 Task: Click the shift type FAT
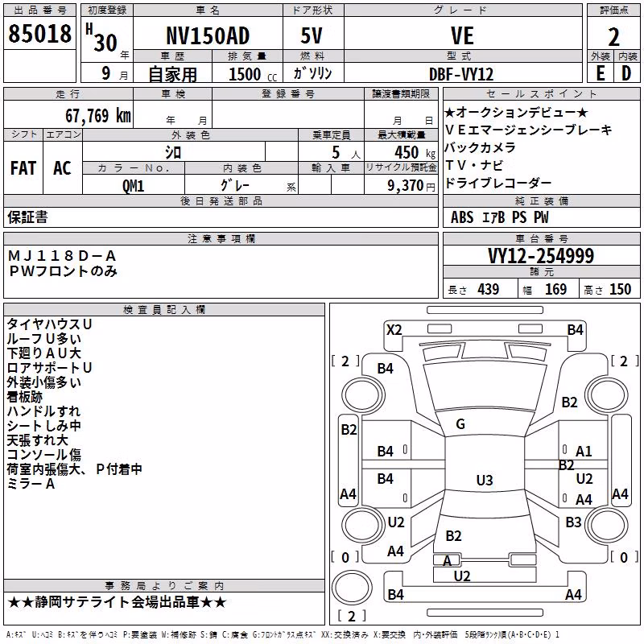[x=23, y=168]
